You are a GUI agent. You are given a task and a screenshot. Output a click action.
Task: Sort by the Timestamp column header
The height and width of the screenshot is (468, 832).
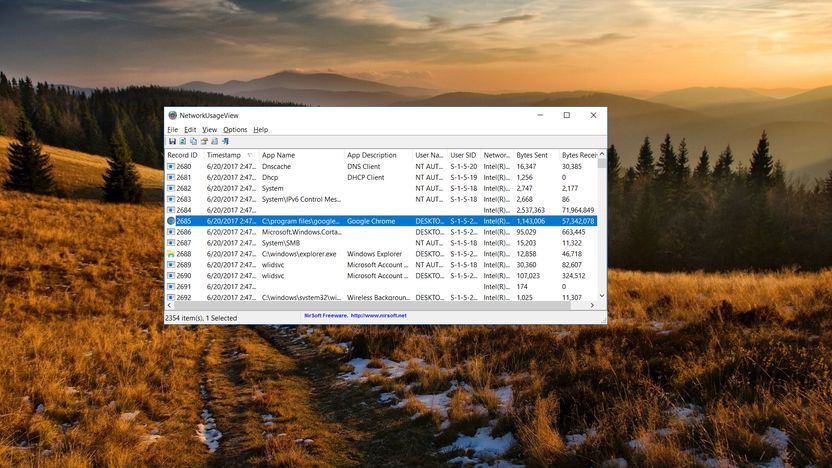231,155
